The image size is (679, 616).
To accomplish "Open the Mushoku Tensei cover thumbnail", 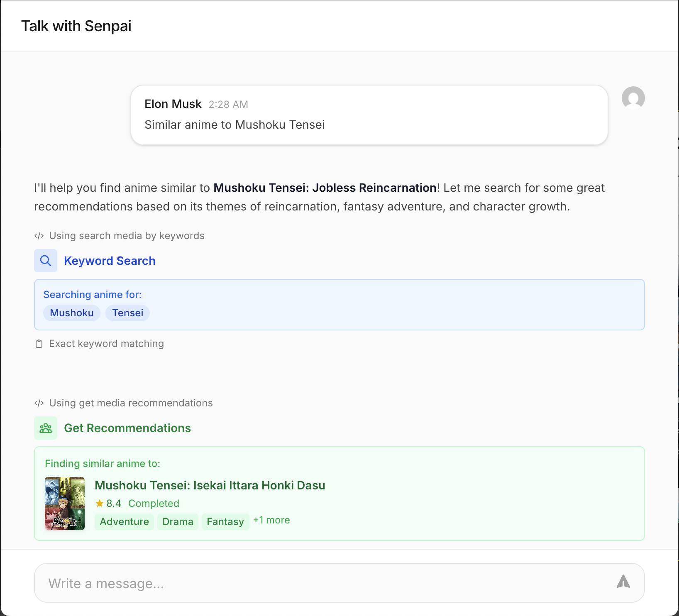I will click(x=65, y=503).
